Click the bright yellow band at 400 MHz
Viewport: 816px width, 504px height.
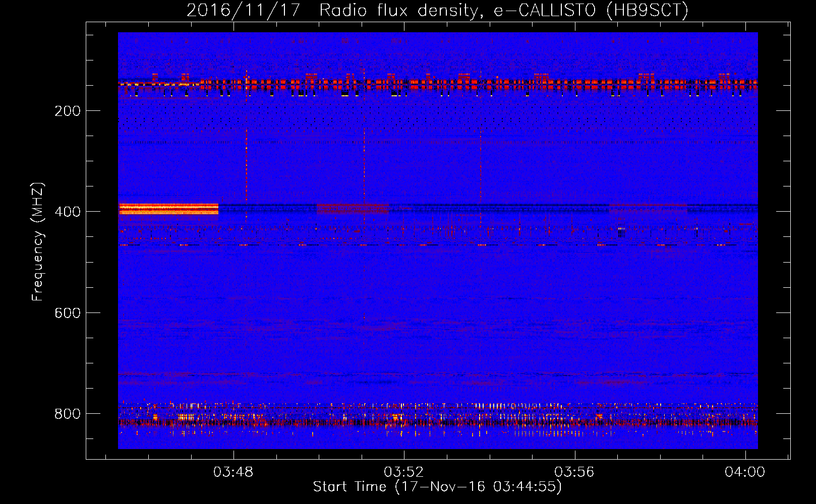169,209
